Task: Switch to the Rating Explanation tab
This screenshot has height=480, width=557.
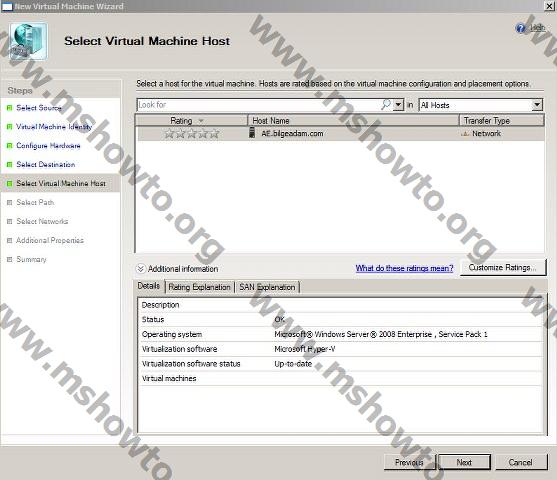Action: pyautogui.click(x=199, y=287)
